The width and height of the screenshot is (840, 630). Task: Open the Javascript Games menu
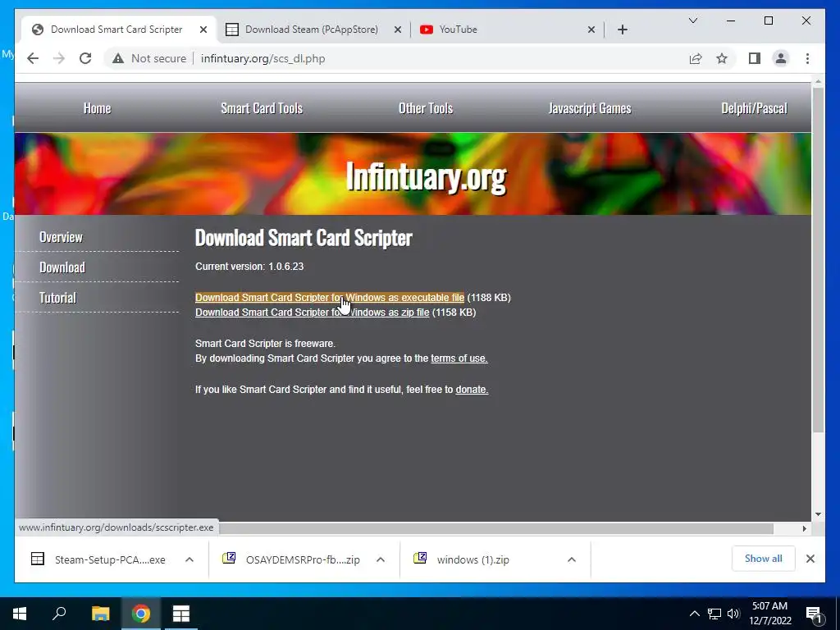(590, 108)
